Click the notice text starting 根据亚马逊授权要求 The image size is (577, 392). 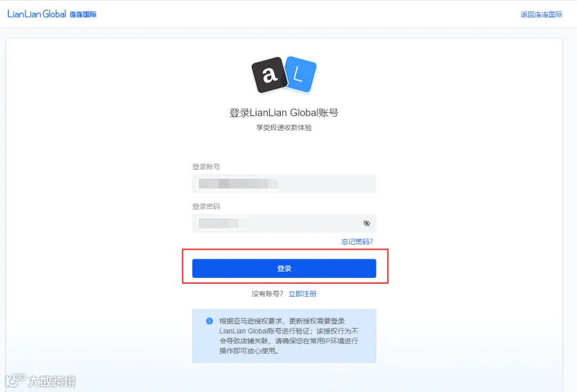[289, 336]
